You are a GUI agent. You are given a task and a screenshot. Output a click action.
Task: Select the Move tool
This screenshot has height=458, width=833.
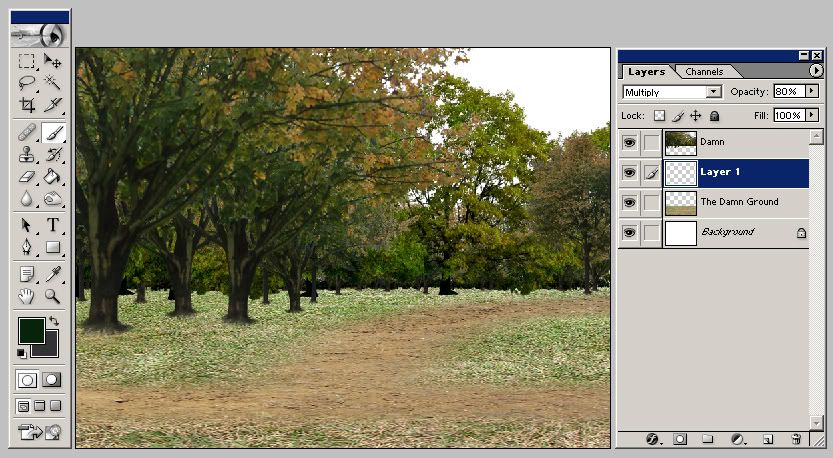tap(53, 62)
